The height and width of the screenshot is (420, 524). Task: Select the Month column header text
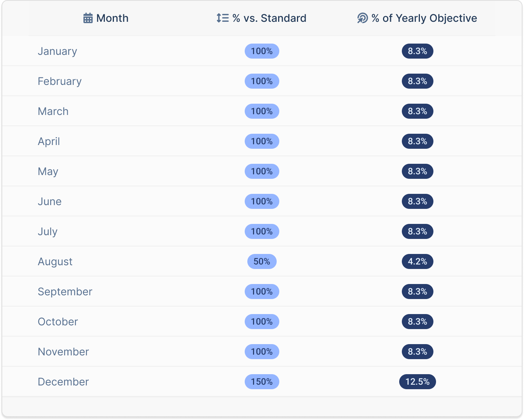coord(112,18)
